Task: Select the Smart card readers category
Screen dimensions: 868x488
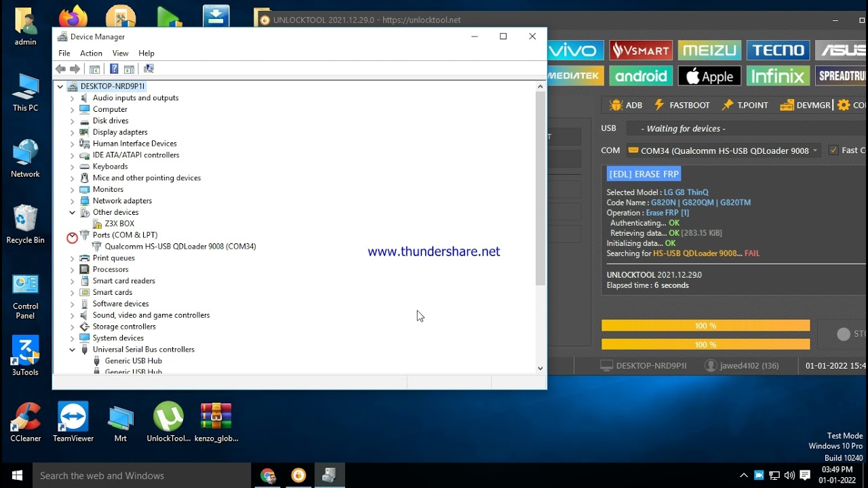Action: point(124,281)
